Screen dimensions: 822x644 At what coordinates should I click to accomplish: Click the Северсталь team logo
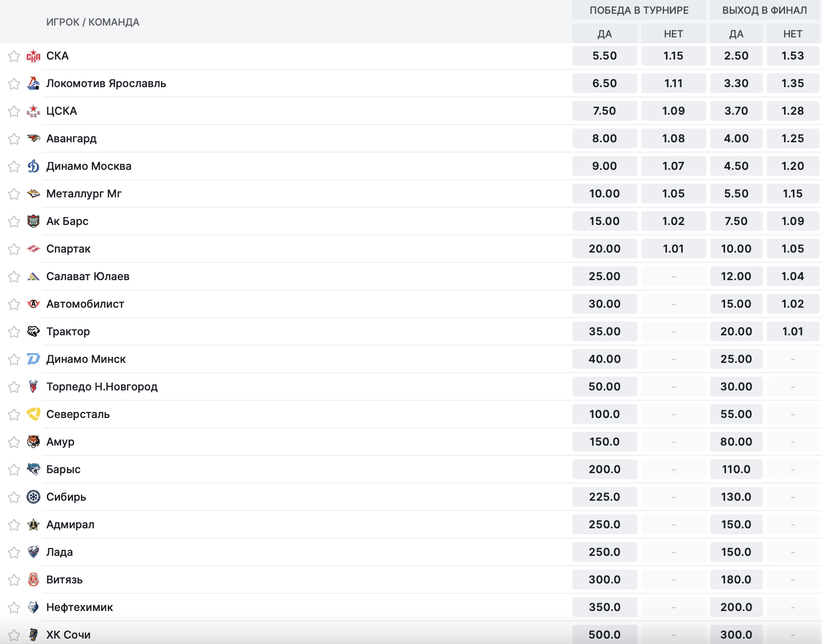33,415
